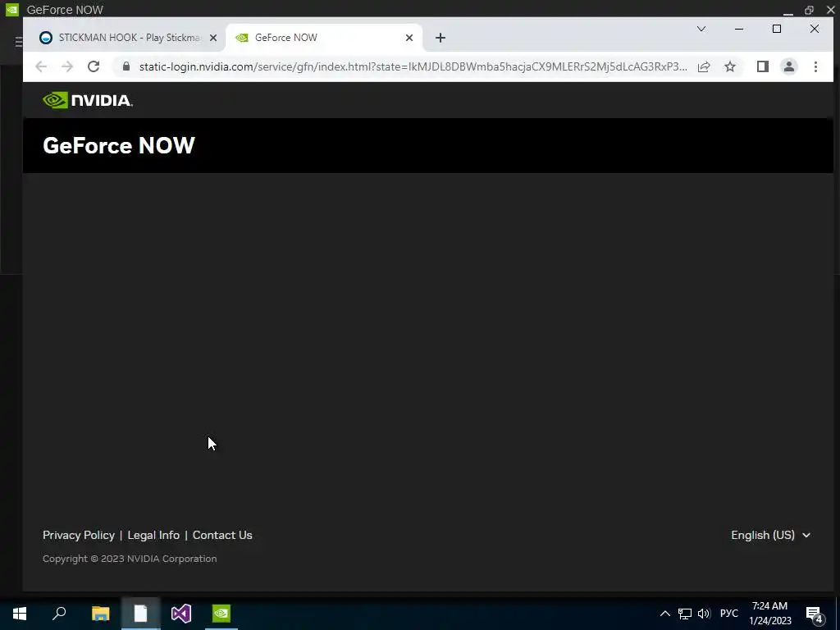This screenshot has width=840, height=630.
Task: Maximize the browser window
Action: pyautogui.click(x=777, y=29)
